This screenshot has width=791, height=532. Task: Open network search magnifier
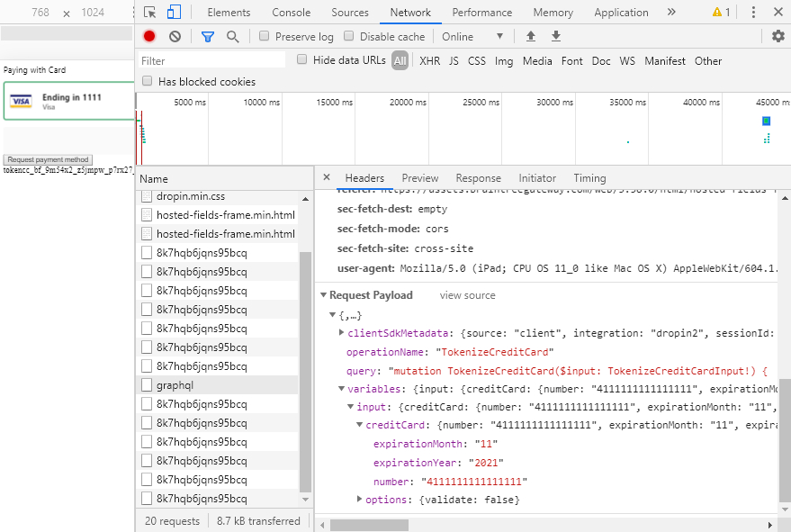coord(232,37)
